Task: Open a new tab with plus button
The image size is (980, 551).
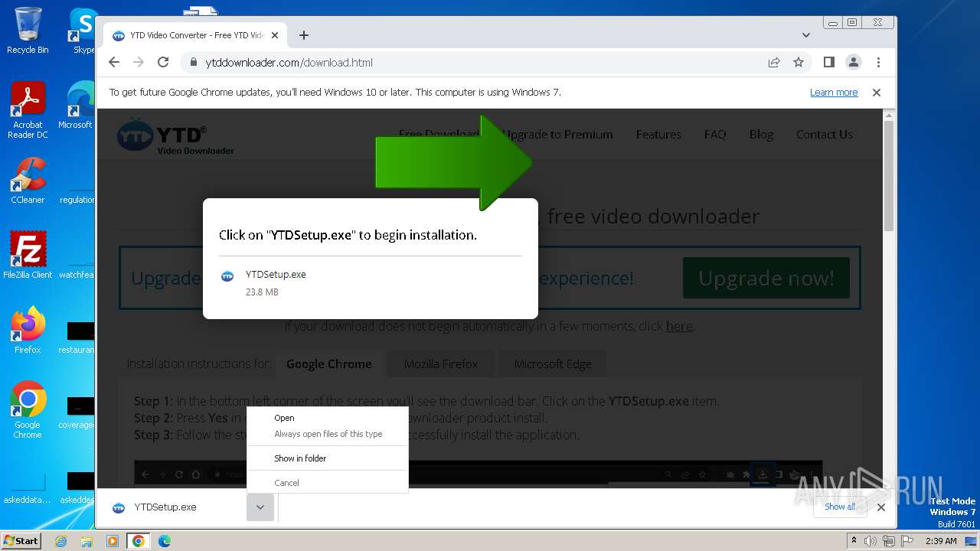Action: (304, 35)
